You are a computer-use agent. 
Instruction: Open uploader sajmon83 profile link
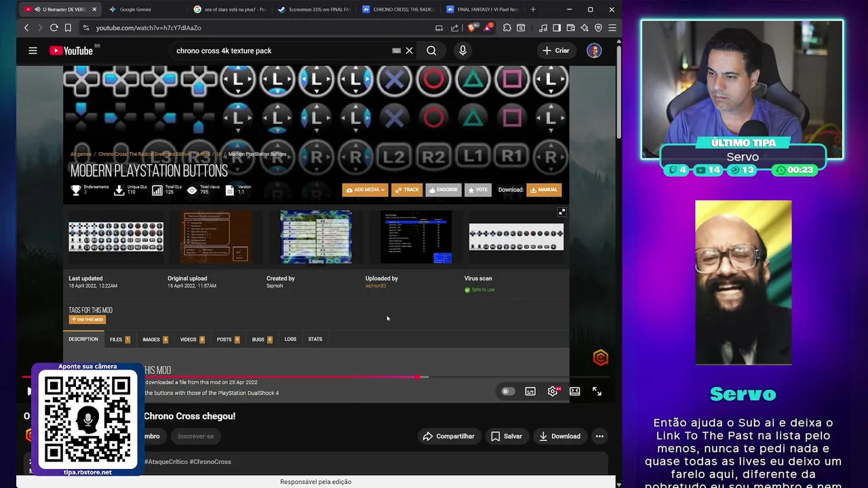(x=376, y=286)
